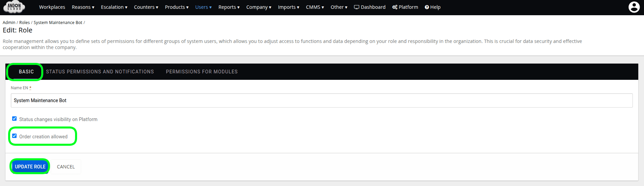Switch to Permissions for Modules tab
Screen dimensions: 644x186
201,72
